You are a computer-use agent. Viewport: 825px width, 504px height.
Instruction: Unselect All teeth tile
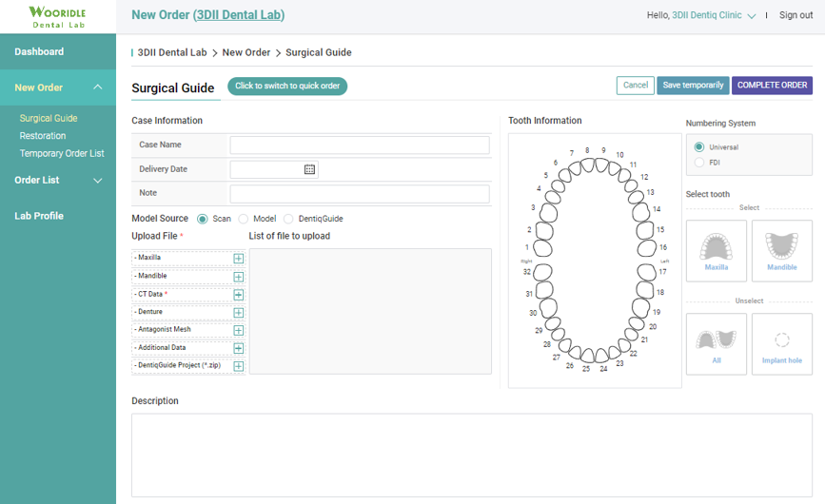[717, 344]
